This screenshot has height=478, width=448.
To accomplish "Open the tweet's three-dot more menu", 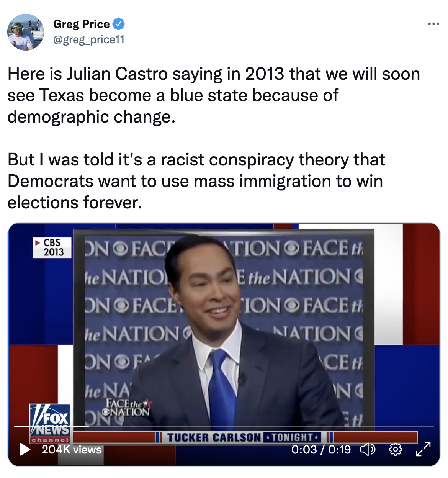I will (x=433, y=24).
